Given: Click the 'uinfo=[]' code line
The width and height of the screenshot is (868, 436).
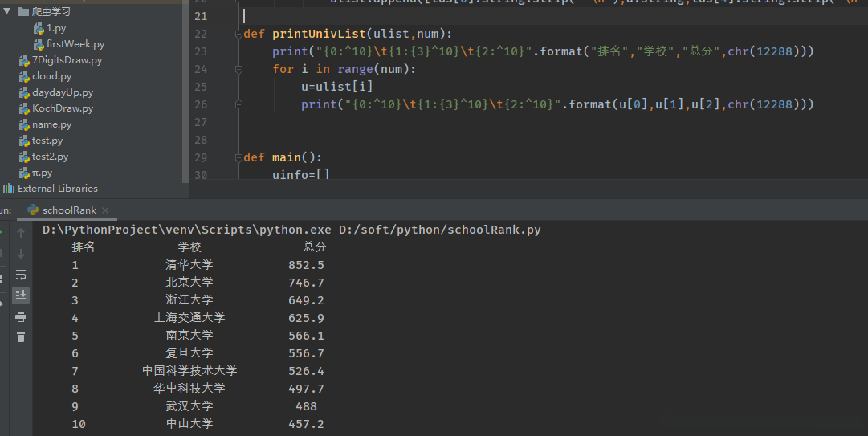Looking at the screenshot, I should click(300, 175).
